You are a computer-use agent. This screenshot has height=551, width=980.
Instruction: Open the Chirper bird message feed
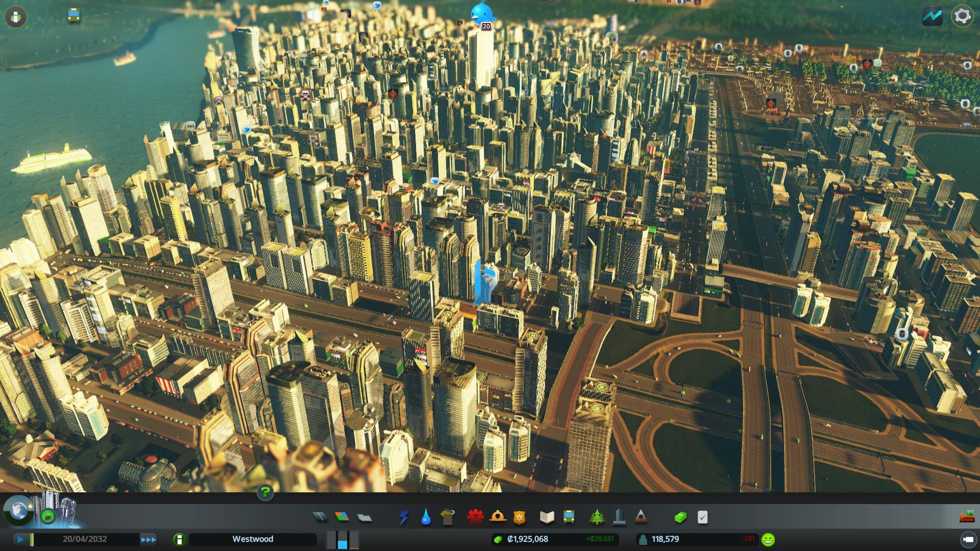(483, 13)
